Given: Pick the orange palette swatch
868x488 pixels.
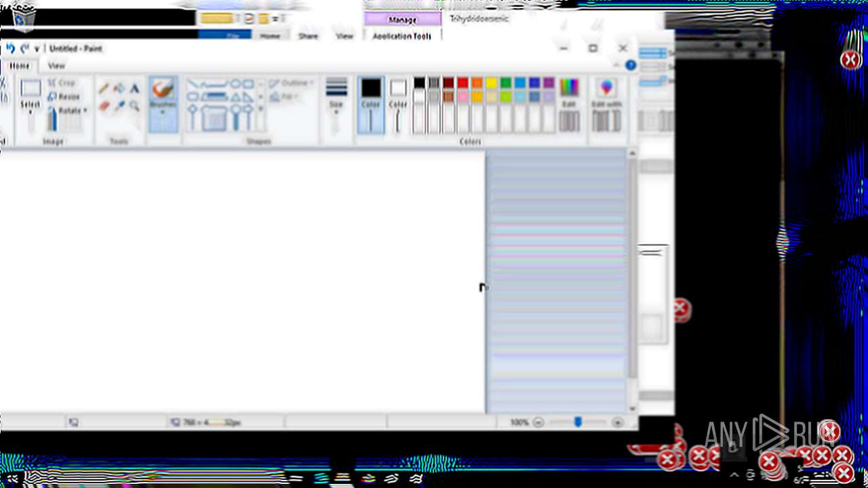Looking at the screenshot, I should [x=477, y=83].
